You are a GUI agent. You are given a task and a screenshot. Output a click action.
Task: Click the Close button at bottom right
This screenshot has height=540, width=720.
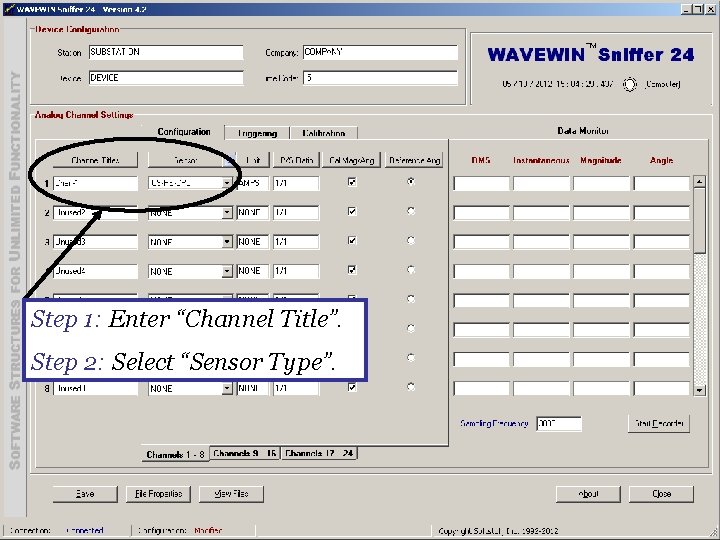tap(661, 494)
